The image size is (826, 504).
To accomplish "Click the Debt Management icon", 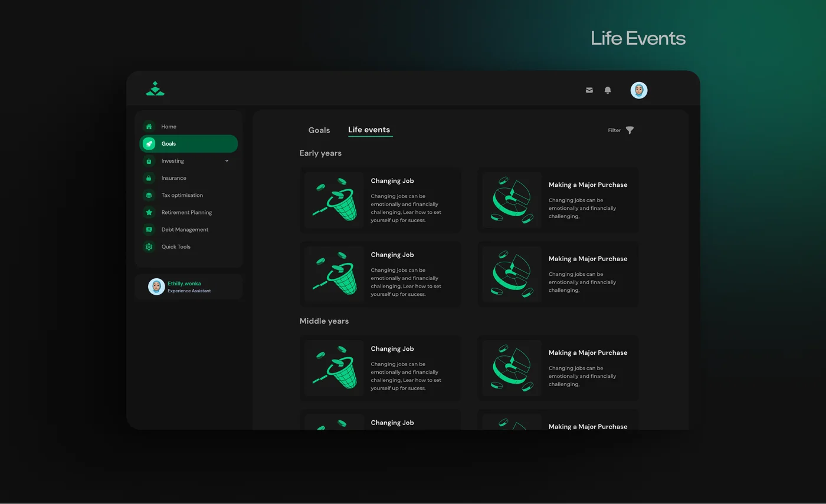I will pyautogui.click(x=149, y=229).
